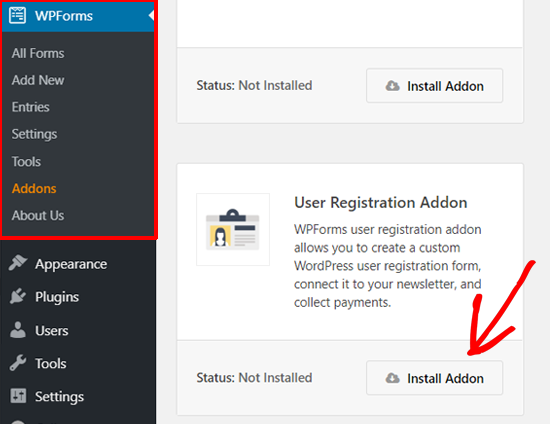Select the Addons submenu item
Viewport: 550px width, 424px height.
coord(34,189)
